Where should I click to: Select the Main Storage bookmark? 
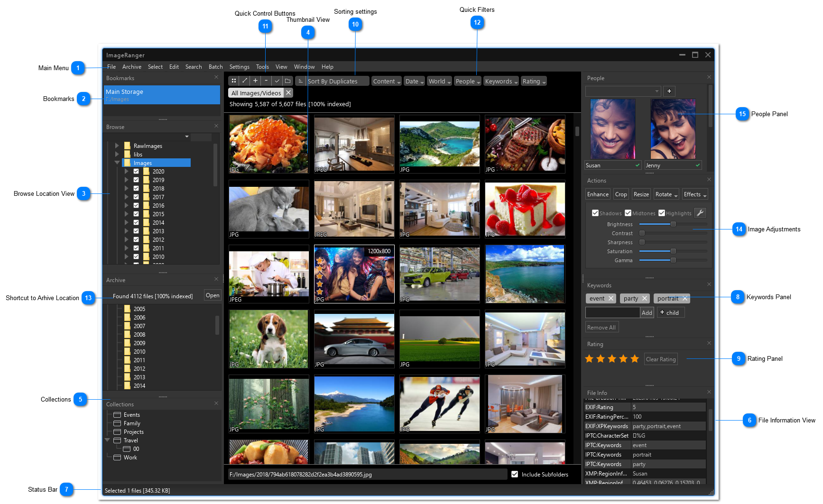coord(162,95)
